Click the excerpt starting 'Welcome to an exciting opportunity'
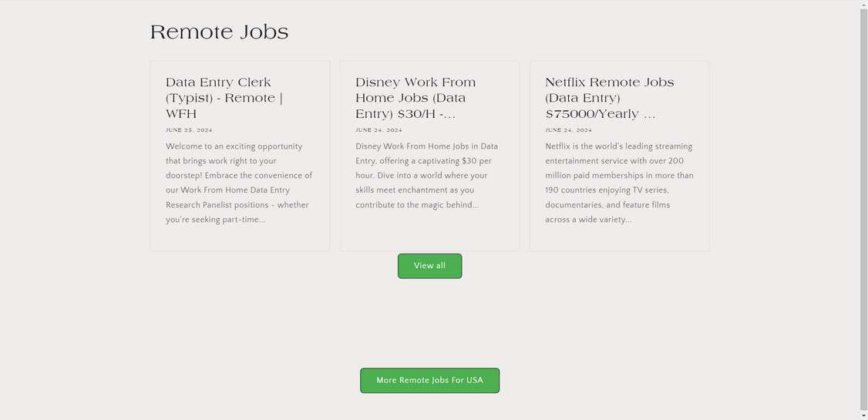This screenshot has width=868, height=420. coord(239,183)
